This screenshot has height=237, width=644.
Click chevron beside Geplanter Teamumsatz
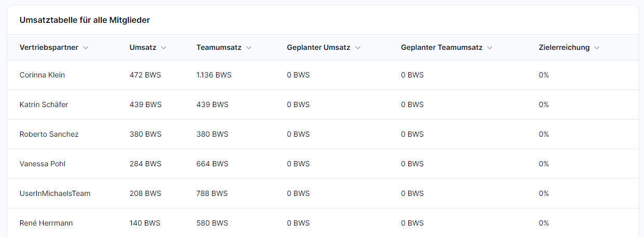pyautogui.click(x=490, y=48)
